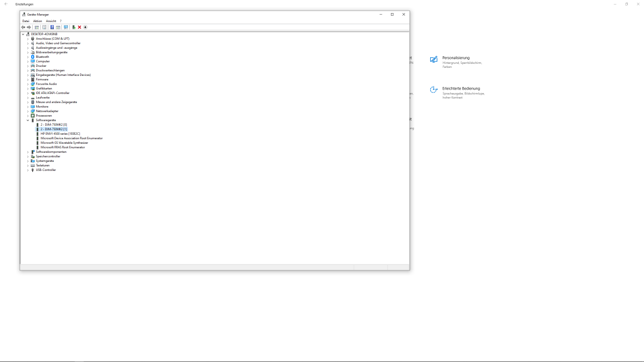Click the Forward arrow in Geräte-Manager toolbar

tap(29, 27)
